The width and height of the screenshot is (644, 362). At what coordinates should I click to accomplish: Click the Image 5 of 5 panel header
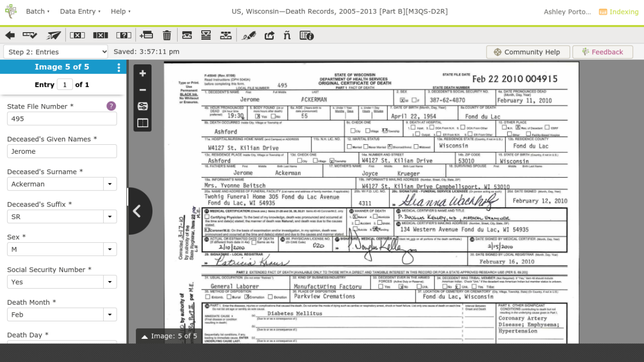pos(62,67)
